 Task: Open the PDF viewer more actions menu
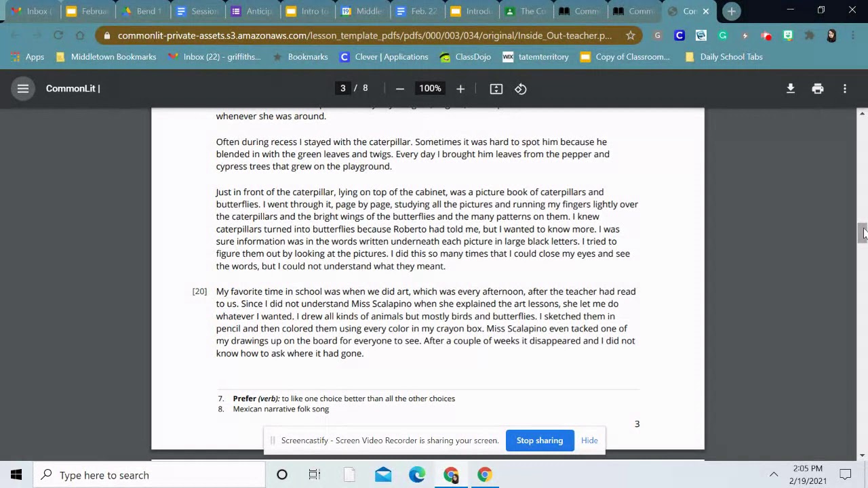coord(845,89)
